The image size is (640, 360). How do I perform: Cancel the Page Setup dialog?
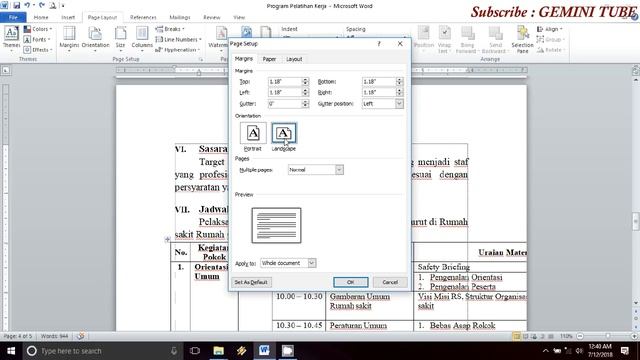[x=390, y=282]
